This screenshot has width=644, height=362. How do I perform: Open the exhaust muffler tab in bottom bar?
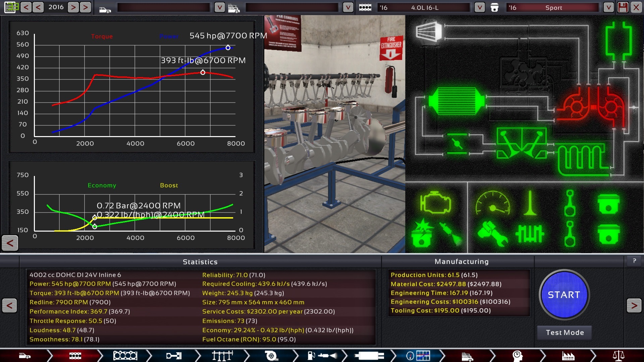pyautogui.click(x=369, y=356)
